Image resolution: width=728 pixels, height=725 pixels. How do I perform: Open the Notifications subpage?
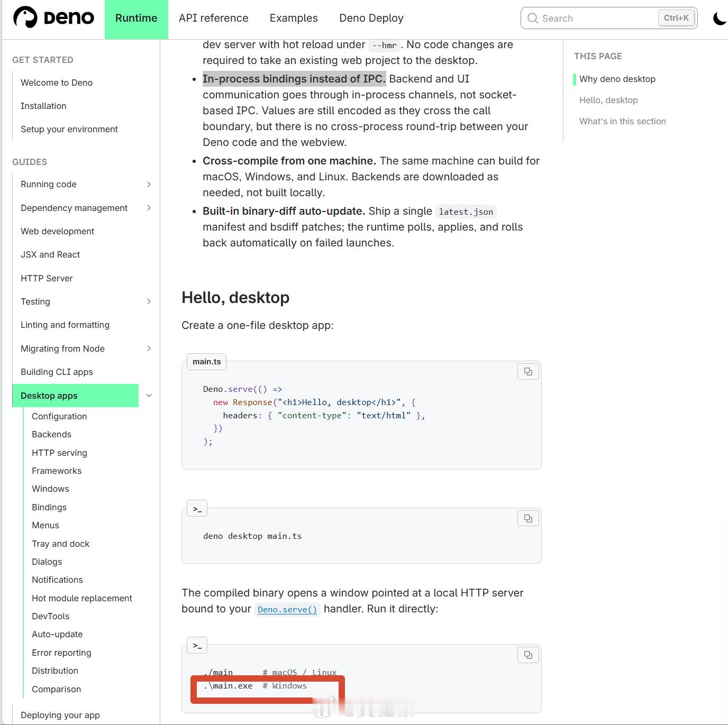click(x=57, y=580)
